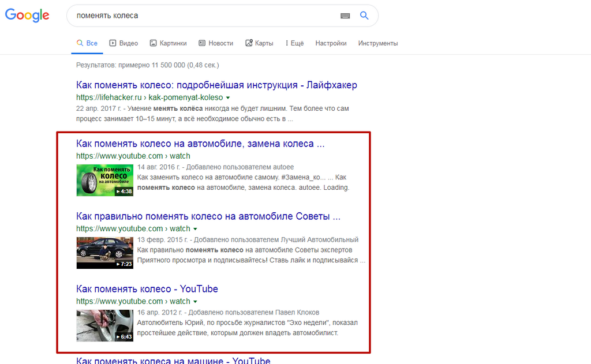The height and width of the screenshot is (364, 591).
Task: Open the Ещё more menu
Action: click(x=294, y=43)
